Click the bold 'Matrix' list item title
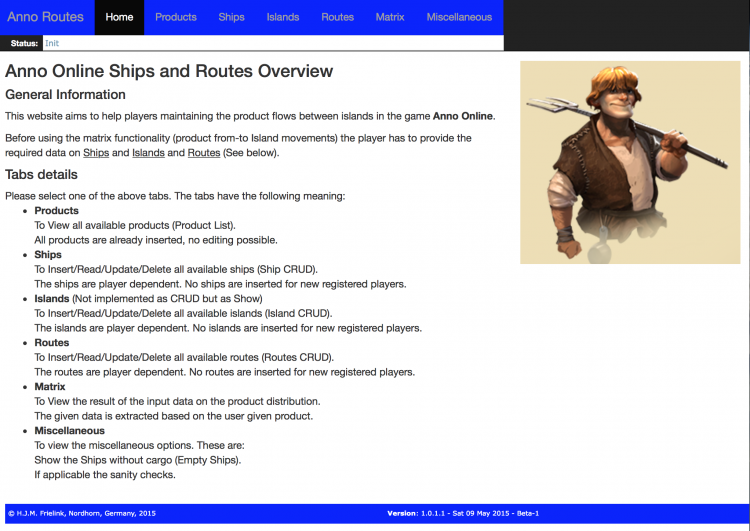 pyautogui.click(x=50, y=387)
